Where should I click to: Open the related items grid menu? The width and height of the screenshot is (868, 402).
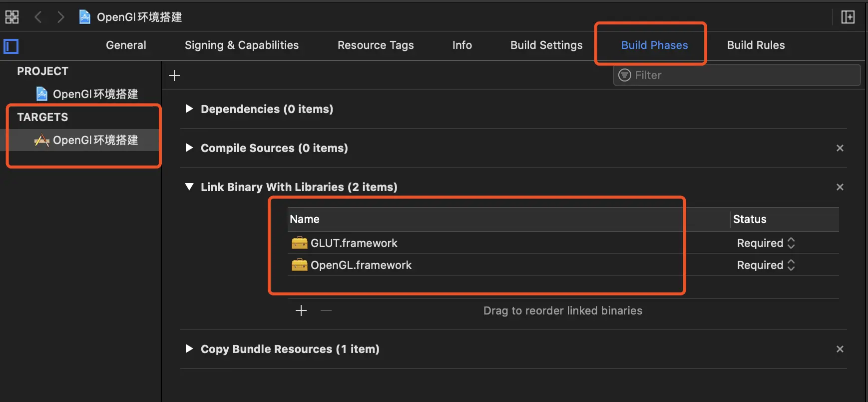tap(12, 17)
